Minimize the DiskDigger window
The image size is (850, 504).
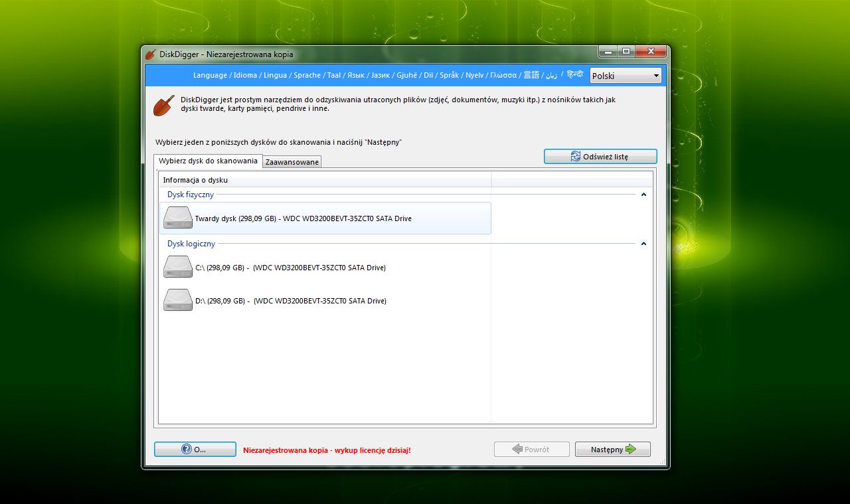click(x=608, y=51)
